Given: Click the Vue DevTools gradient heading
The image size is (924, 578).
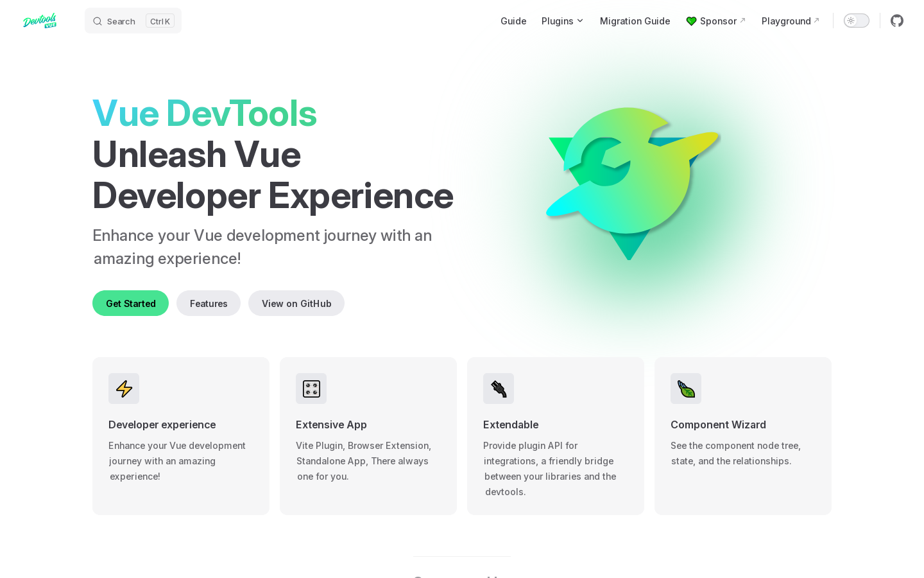Looking at the screenshot, I should tap(205, 114).
